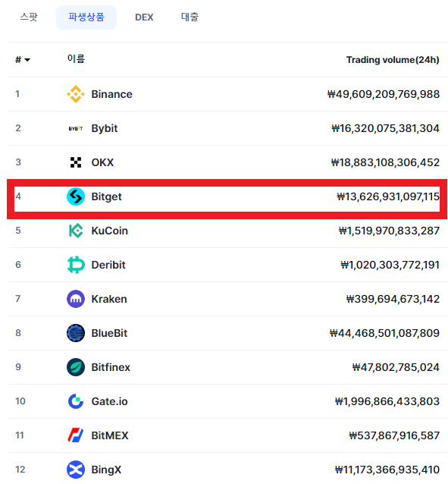
Task: Sort by the # rank column arrow
Action: tap(27, 60)
